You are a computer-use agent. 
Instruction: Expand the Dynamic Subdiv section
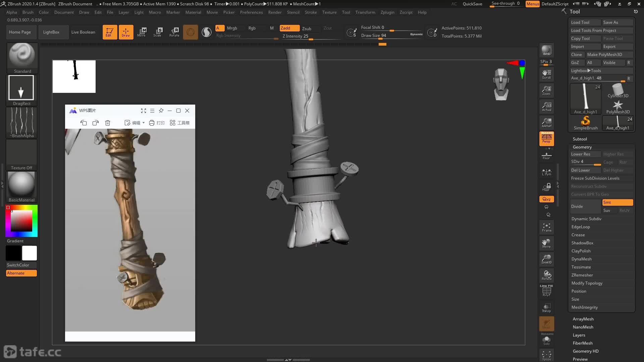586,219
